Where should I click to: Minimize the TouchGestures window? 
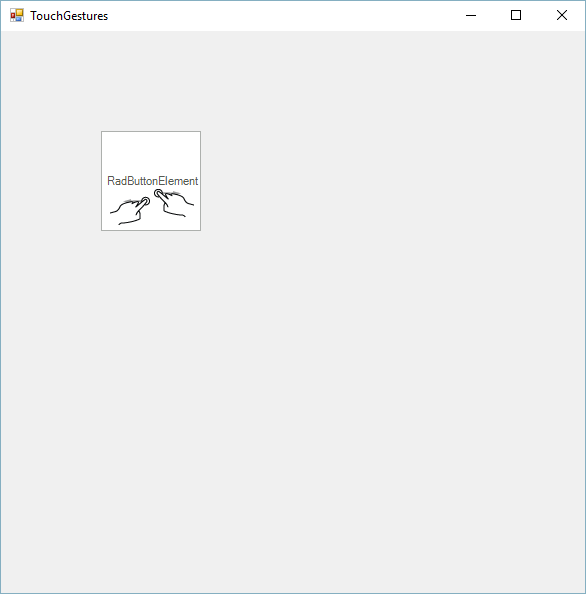click(470, 16)
